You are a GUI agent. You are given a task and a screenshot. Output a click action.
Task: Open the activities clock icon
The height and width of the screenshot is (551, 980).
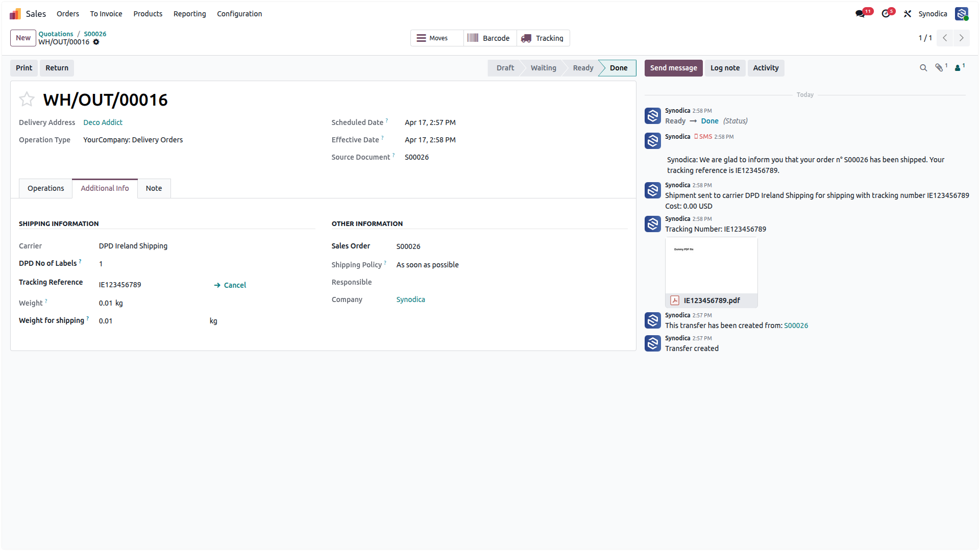click(x=886, y=14)
